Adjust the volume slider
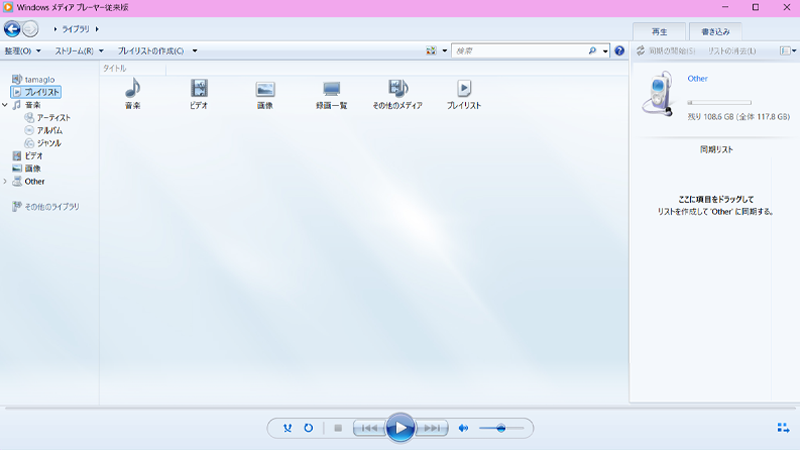Viewport: 800px width, 450px height. click(x=500, y=428)
